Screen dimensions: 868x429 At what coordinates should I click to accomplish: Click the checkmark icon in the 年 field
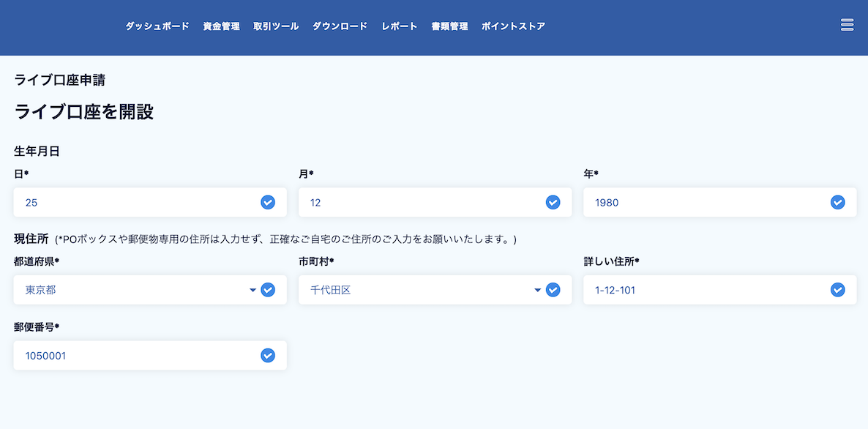tap(837, 202)
